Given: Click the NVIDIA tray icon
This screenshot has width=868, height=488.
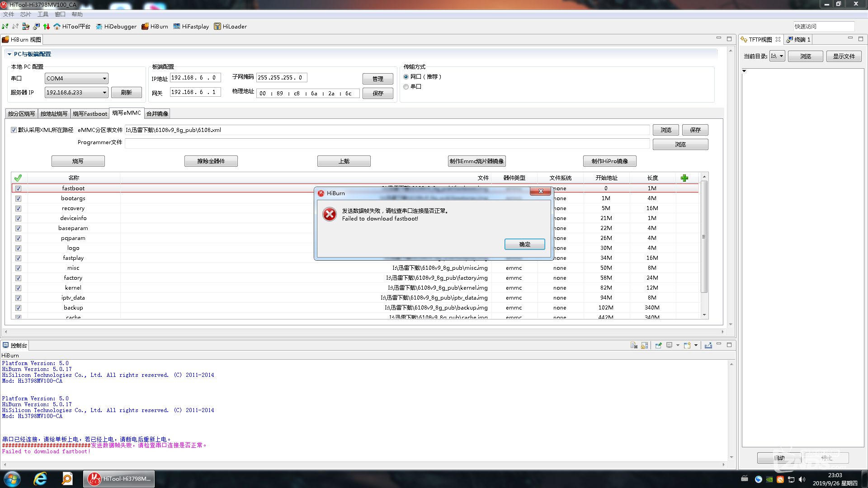Looking at the screenshot, I should click(x=769, y=479).
